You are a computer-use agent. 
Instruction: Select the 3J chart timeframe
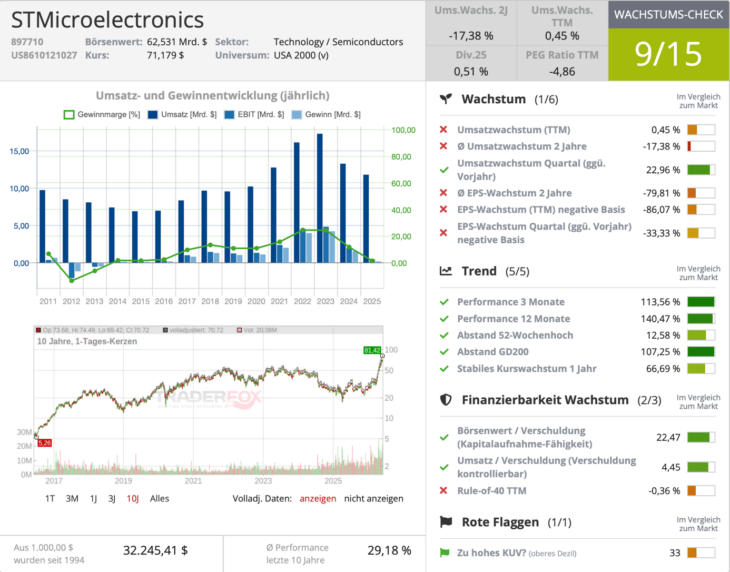(x=112, y=498)
